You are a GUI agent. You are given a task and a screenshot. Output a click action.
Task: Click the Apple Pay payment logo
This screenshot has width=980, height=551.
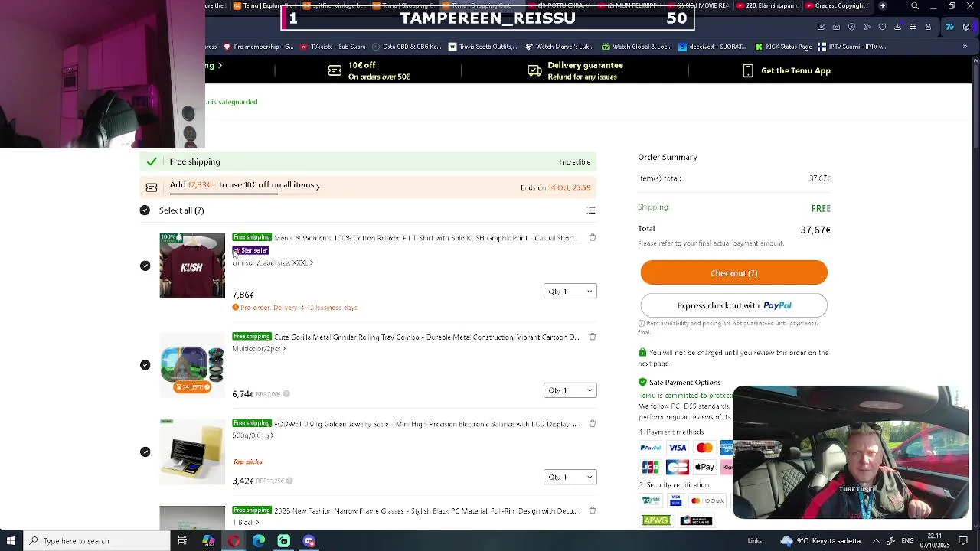click(704, 467)
